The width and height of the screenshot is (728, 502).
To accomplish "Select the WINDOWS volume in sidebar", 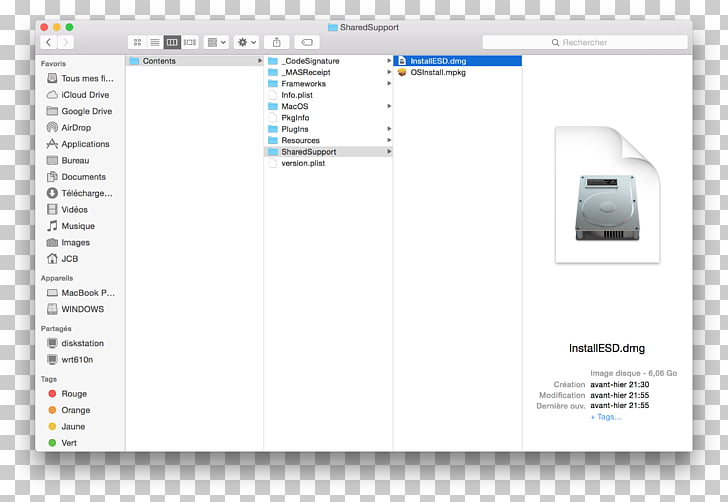I will 82,309.
